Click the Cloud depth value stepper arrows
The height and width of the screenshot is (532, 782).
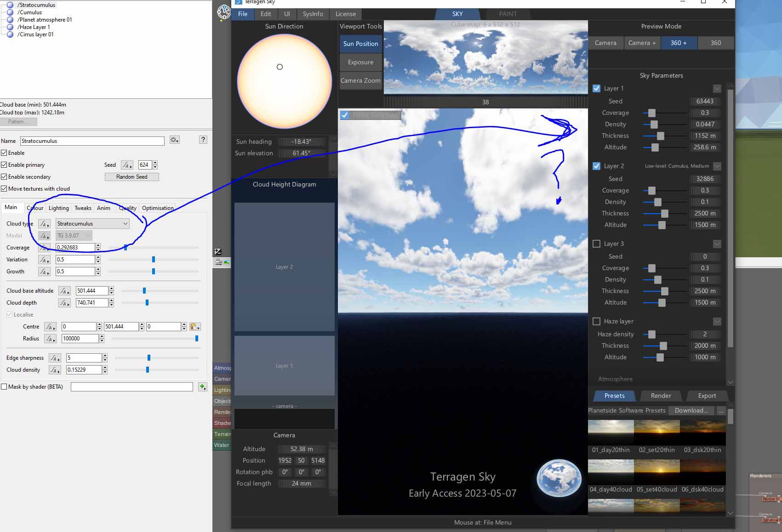111,303
